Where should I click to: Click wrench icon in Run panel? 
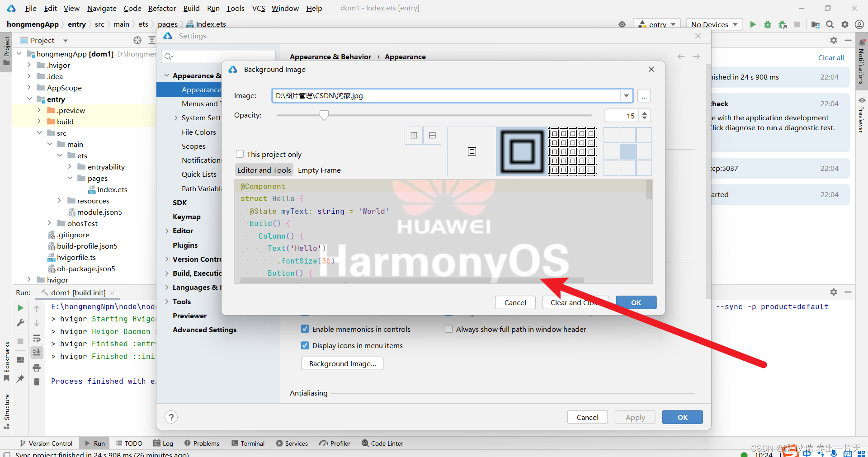point(20,323)
